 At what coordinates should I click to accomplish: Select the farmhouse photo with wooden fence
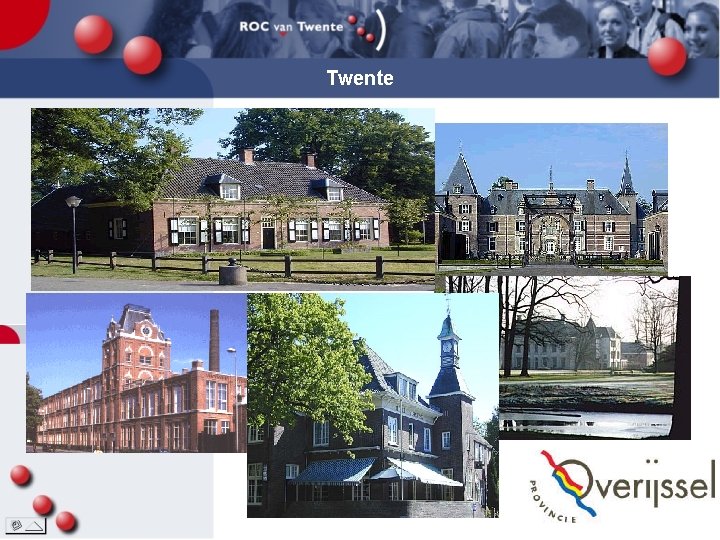click(233, 199)
